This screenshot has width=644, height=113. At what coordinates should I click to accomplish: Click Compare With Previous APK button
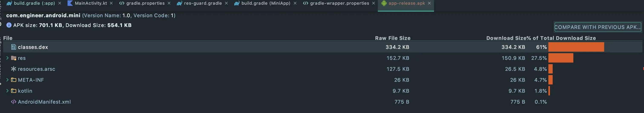598,27
